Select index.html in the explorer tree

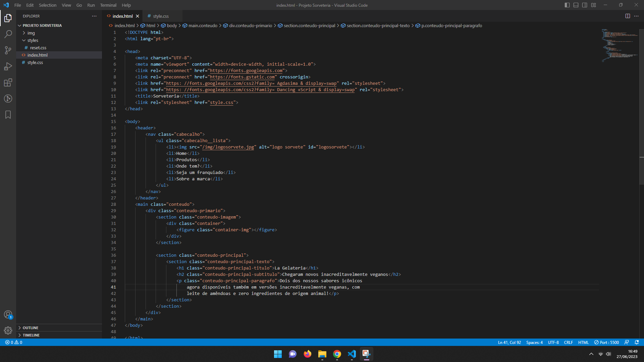click(59, 55)
